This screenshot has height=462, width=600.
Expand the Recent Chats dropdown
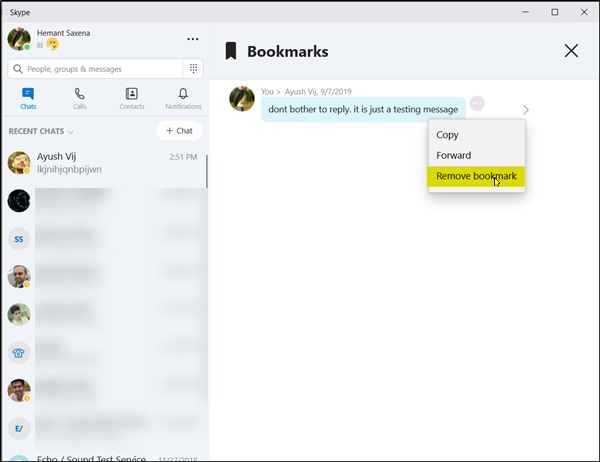pyautogui.click(x=70, y=132)
